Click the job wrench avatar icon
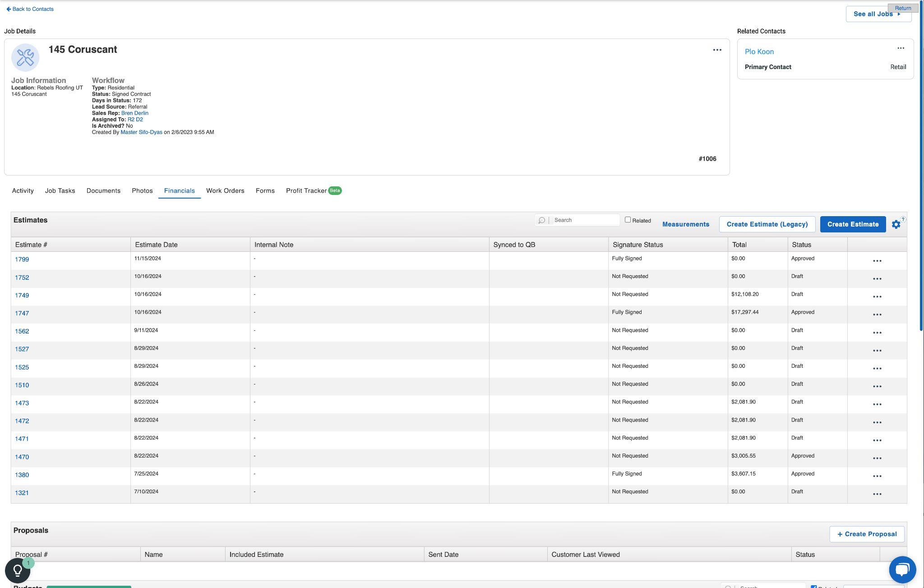The height and width of the screenshot is (588, 924). coord(25,57)
